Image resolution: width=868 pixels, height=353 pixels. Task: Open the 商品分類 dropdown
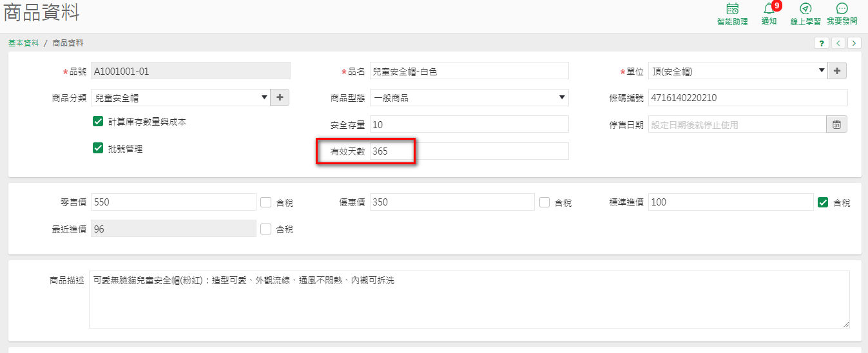point(180,98)
